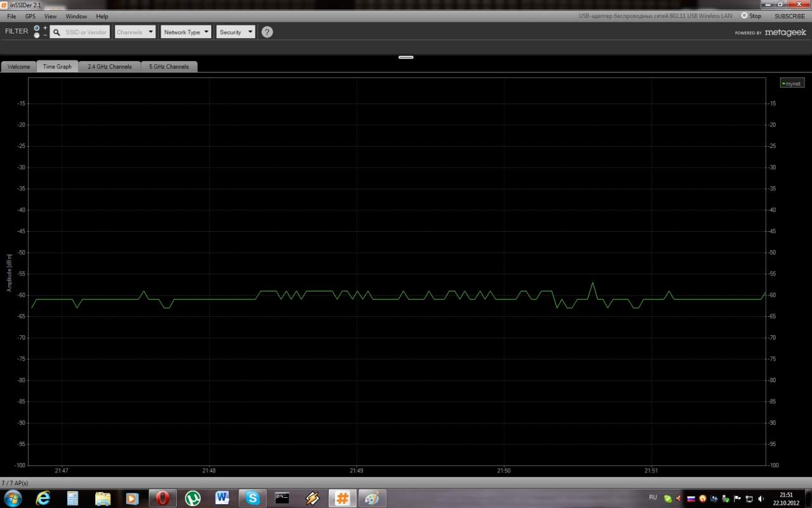The image size is (812, 508).
Task: Switch to Microsoft Word in taskbar
Action: [x=223, y=498]
